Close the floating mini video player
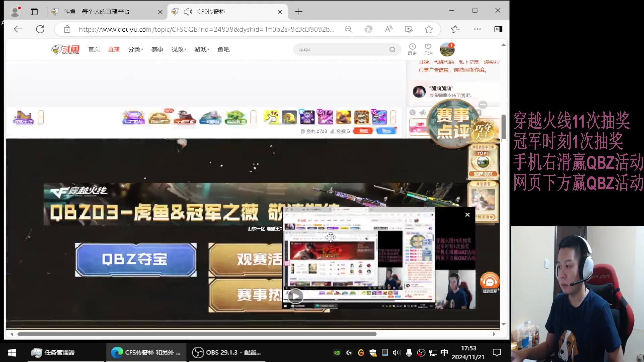Viewport: 644px width, 362px height. (x=467, y=215)
